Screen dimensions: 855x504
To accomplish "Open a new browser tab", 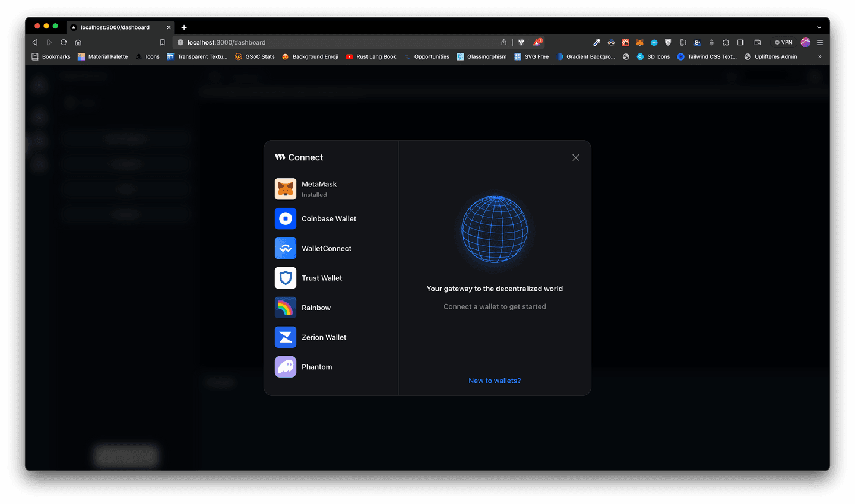I will pyautogui.click(x=184, y=27).
